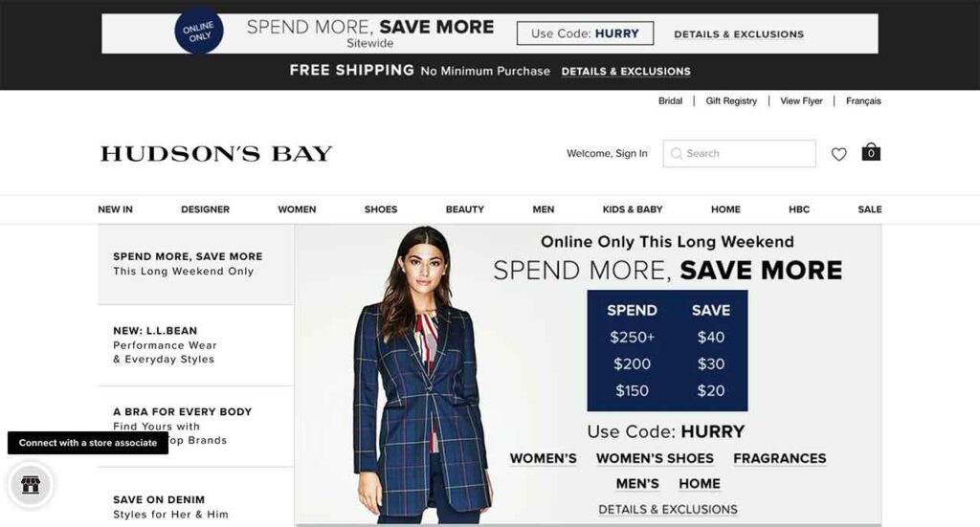This screenshot has width=980, height=527.
Task: Click the Online Only circle badge
Action: 199,31
